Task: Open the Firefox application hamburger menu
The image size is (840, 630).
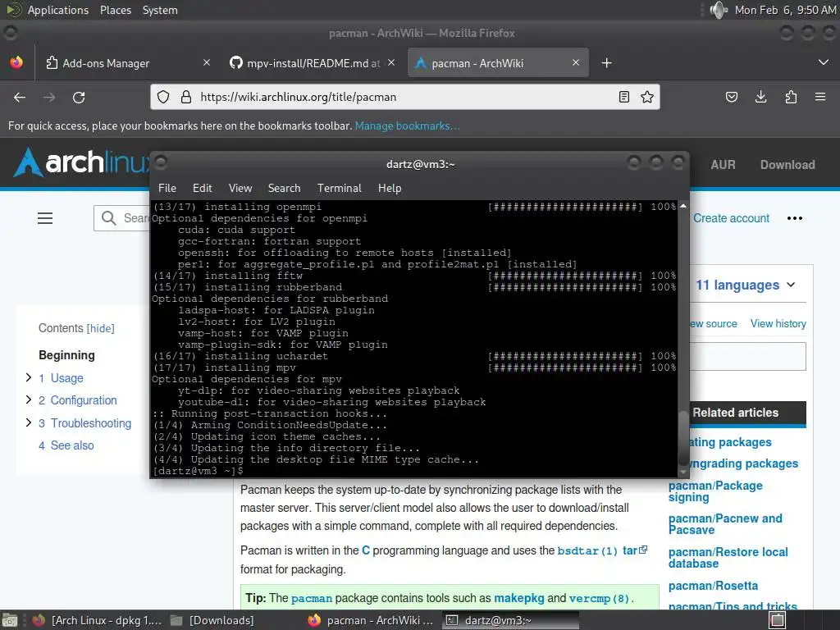Action: pos(820,97)
